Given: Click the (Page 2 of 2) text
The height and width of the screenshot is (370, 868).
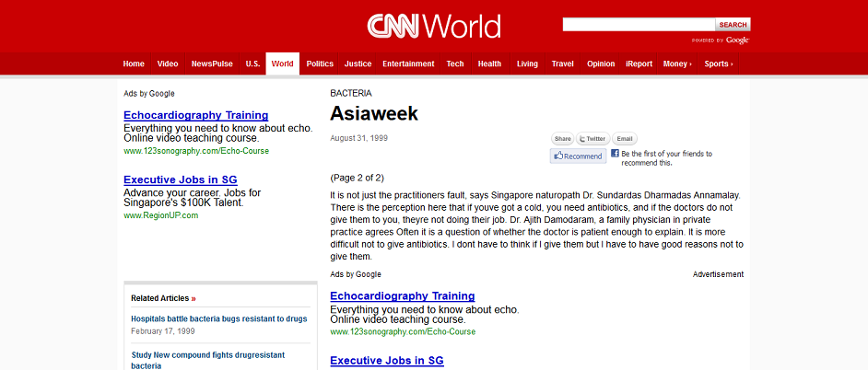Looking at the screenshot, I should pyautogui.click(x=357, y=178).
